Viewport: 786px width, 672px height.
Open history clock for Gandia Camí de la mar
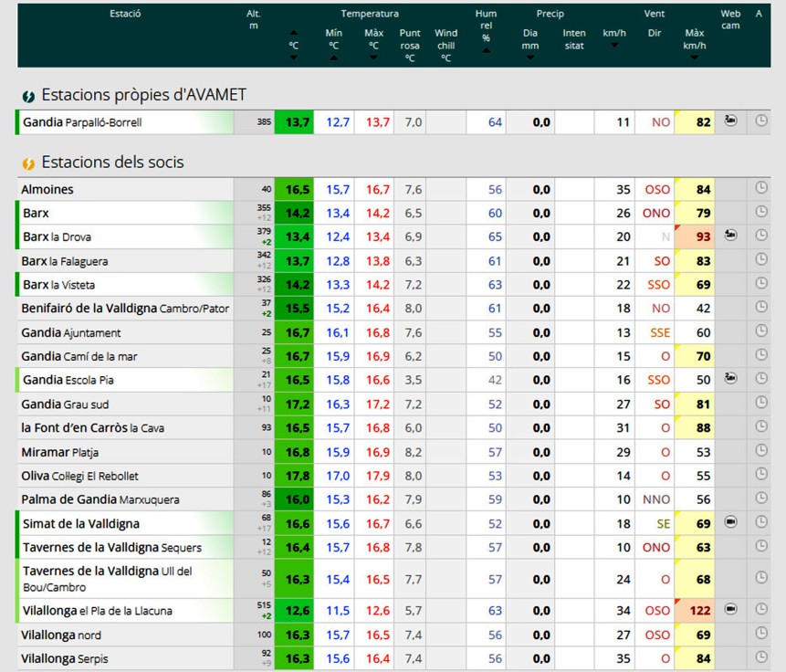tap(761, 354)
